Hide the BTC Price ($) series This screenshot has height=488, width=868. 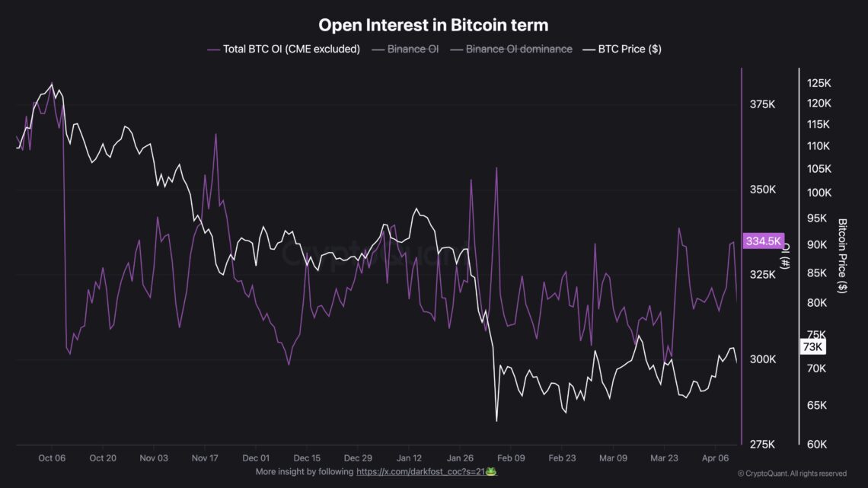[627, 49]
